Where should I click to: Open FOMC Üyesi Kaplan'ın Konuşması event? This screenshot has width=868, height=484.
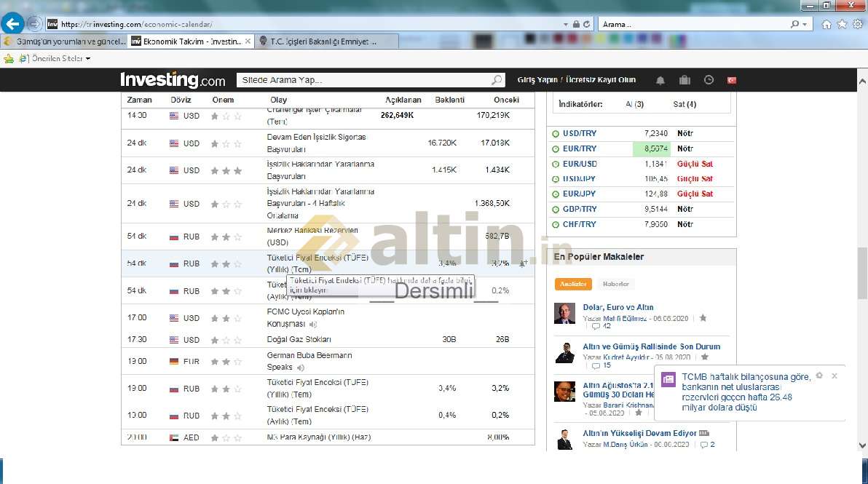point(306,317)
